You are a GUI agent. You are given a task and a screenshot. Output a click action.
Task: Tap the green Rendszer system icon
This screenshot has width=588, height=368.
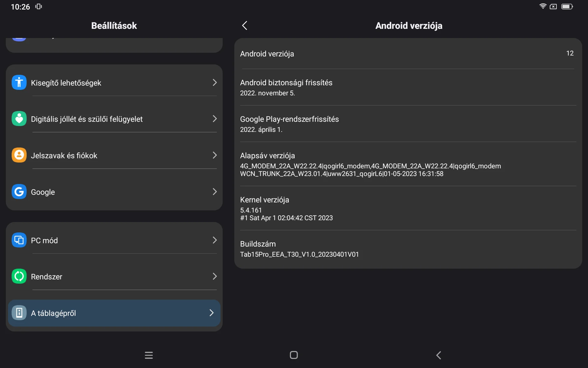[x=19, y=276]
